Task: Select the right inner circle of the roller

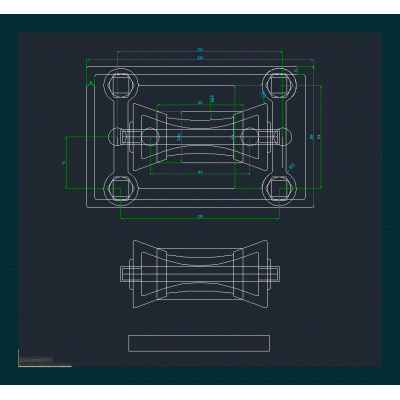Action: (x=250, y=137)
